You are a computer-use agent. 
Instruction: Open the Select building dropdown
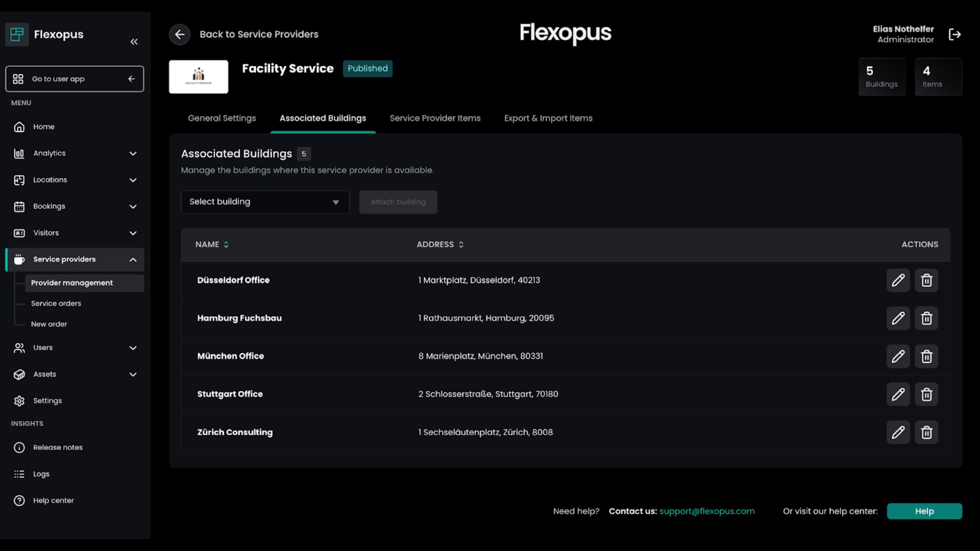pyautogui.click(x=264, y=202)
